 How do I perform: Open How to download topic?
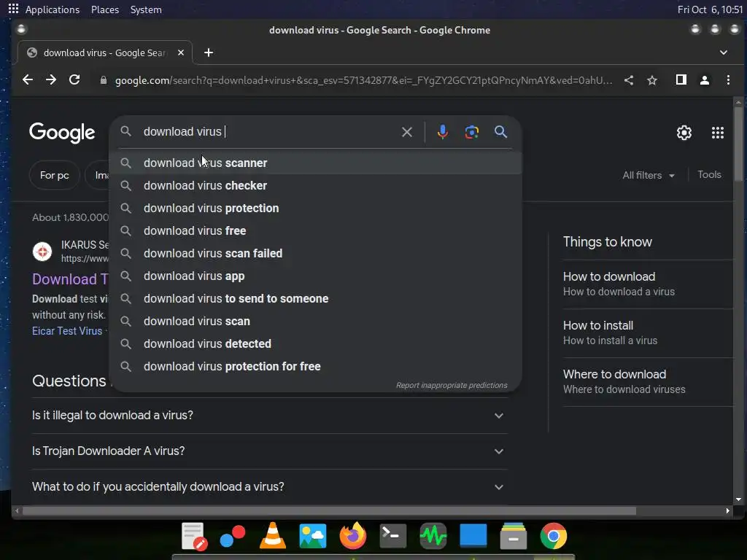[x=648, y=284]
